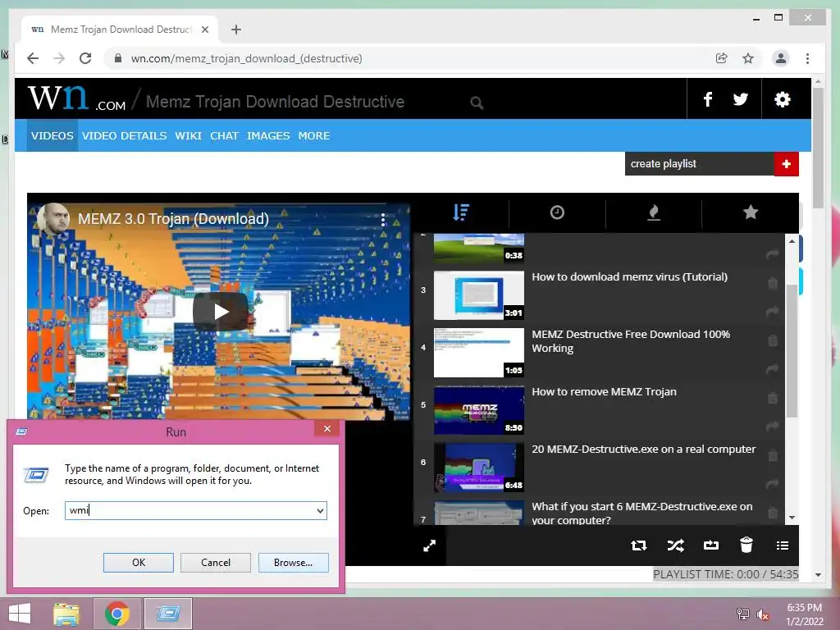Open the Twitter share icon
This screenshot has height=630, width=840.
pyautogui.click(x=741, y=99)
